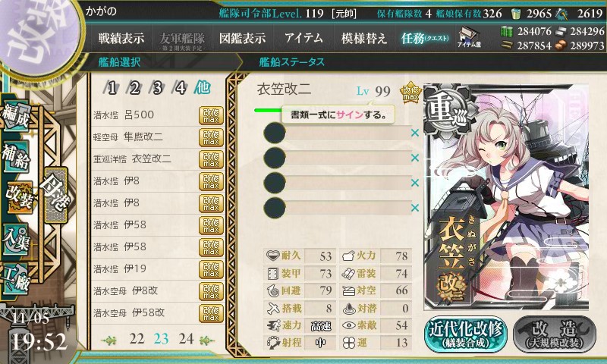Select 潜水空母 伊58改 in the list

pos(158,312)
